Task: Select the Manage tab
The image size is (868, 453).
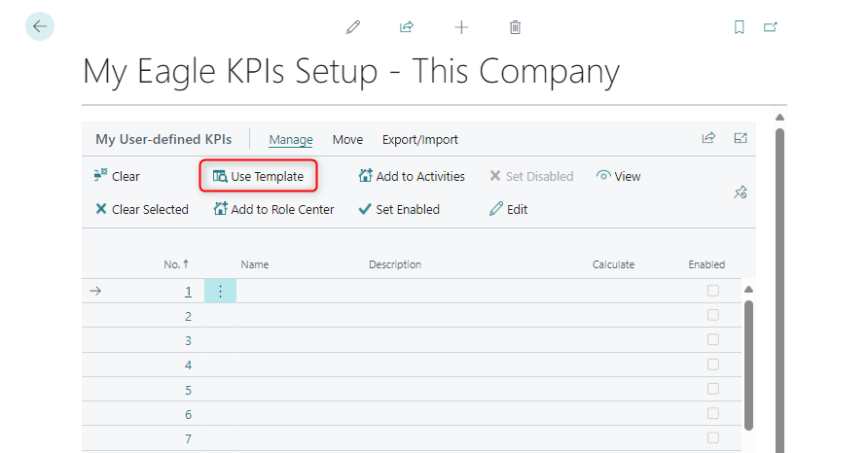Action: tap(291, 140)
